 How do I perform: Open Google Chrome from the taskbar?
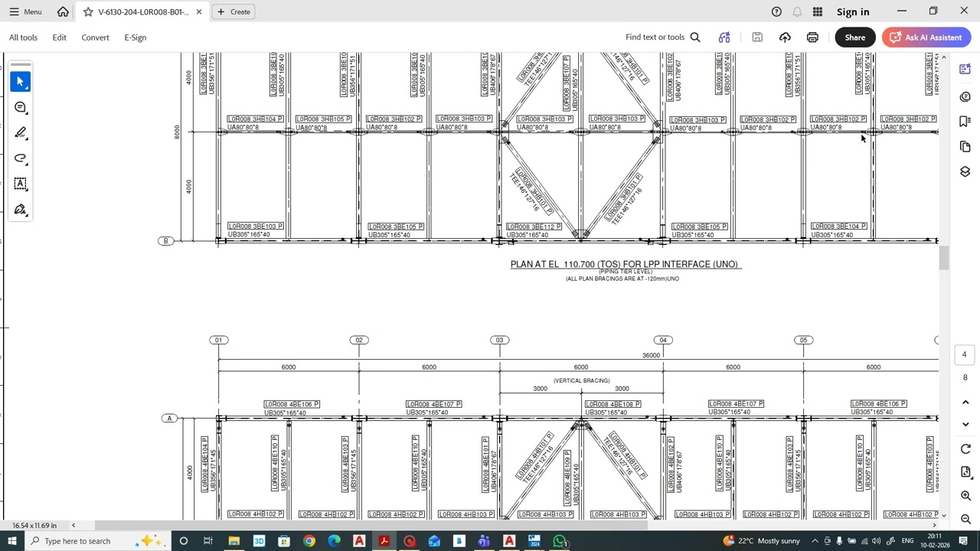tap(309, 541)
